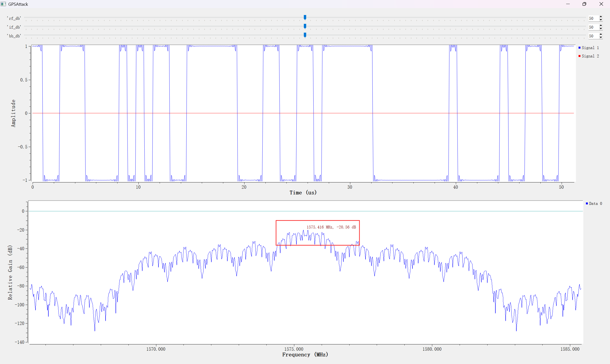Increase bb_db value with up arrow
Image resolution: width=610 pixels, height=364 pixels.
(x=601, y=35)
